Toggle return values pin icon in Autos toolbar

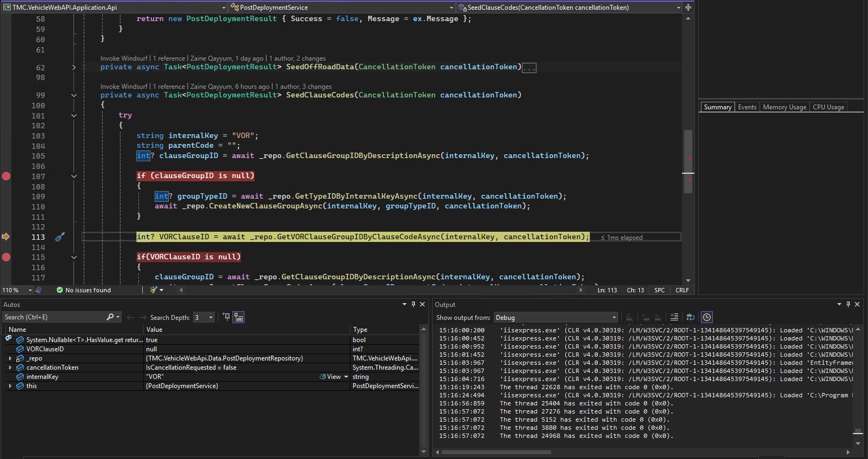[226, 317]
